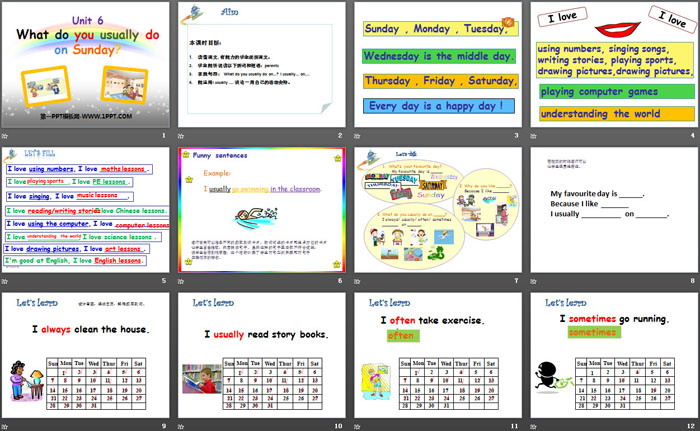This screenshot has height=431, width=700.
Task: Click the calendar table on slide 9
Action: (96, 383)
